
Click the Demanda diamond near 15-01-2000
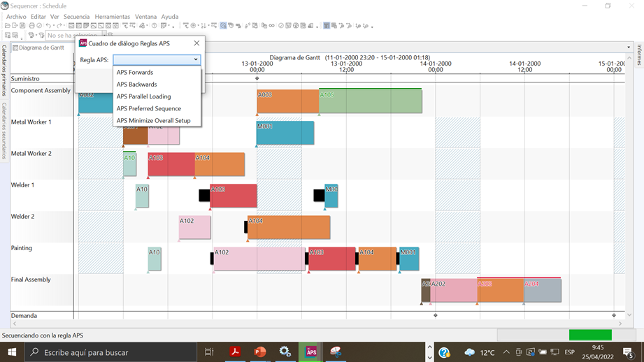[614, 315]
